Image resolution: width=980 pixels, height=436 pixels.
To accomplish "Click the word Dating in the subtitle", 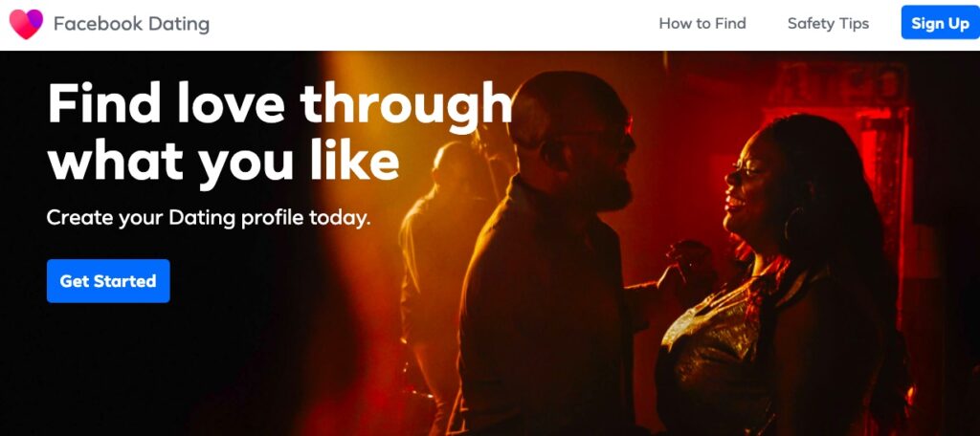I will point(202,219).
